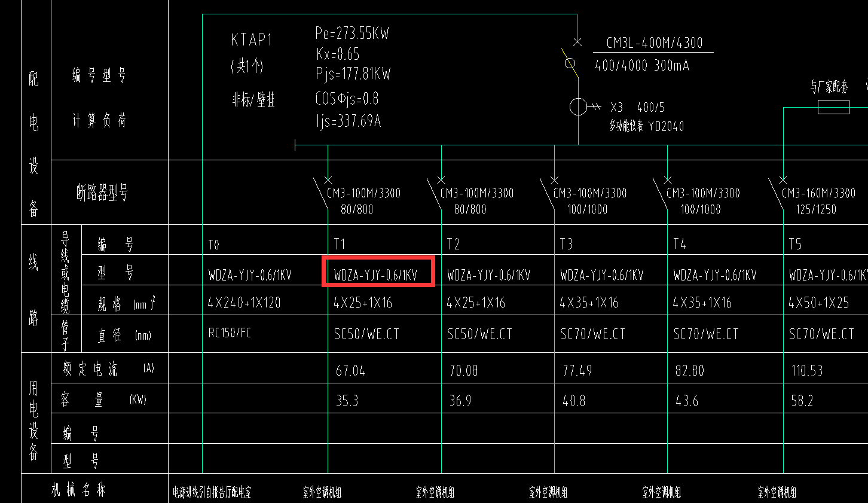Select the 4X50+1X25 cable spec
This screenshot has width=868, height=503.
[x=818, y=303]
